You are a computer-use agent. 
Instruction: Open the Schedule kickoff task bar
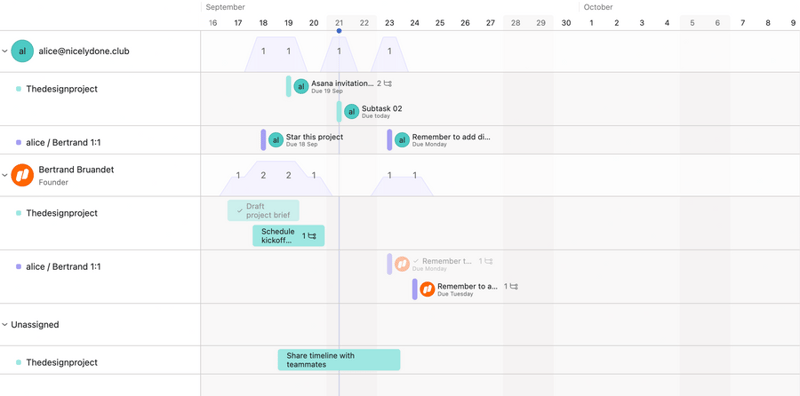288,236
